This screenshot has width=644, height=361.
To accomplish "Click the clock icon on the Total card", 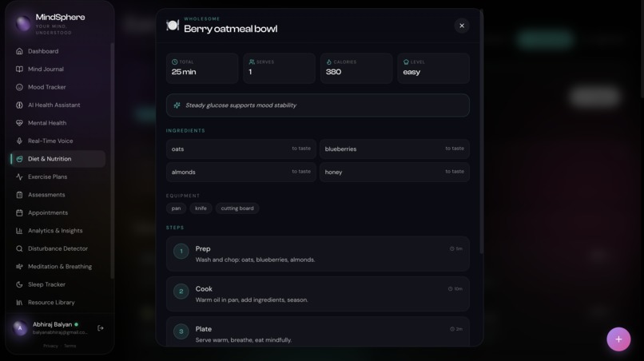I will [174, 62].
